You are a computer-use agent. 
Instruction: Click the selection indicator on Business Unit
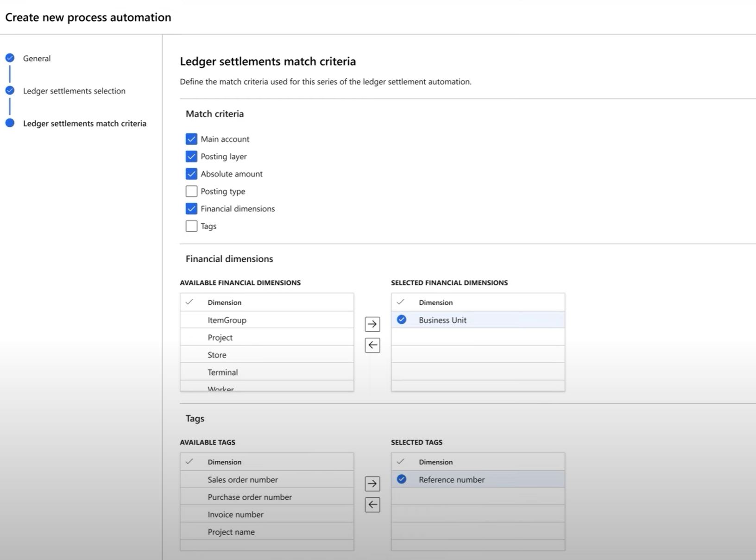click(402, 320)
